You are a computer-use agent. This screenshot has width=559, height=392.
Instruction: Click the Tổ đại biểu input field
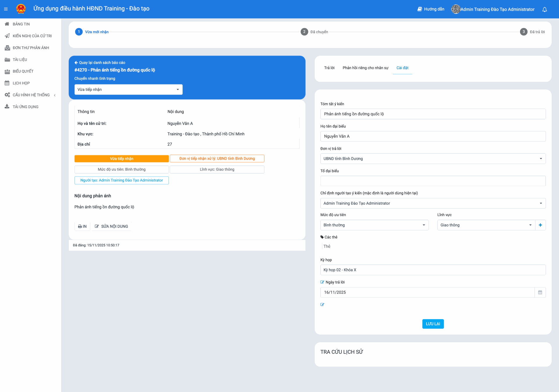(x=433, y=181)
